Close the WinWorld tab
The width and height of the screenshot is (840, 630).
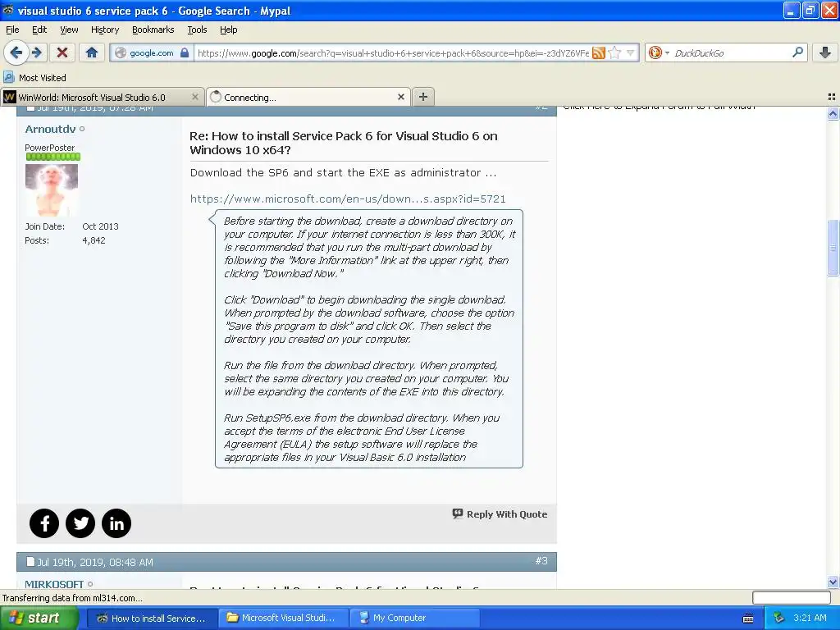(x=195, y=97)
